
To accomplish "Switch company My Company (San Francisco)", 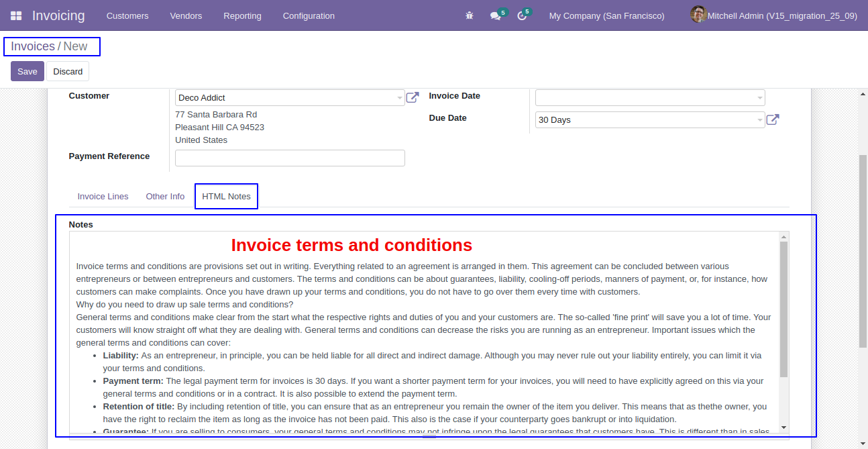I will (x=606, y=15).
